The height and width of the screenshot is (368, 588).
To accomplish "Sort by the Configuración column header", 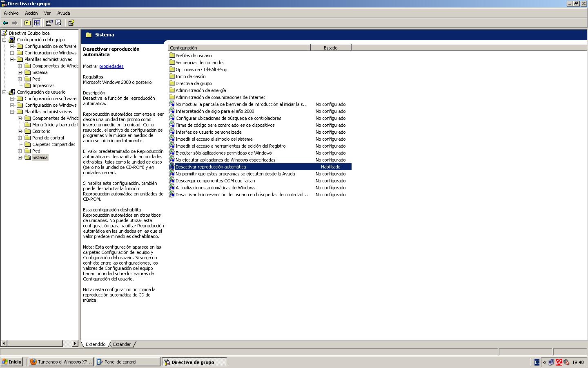I will click(x=239, y=48).
